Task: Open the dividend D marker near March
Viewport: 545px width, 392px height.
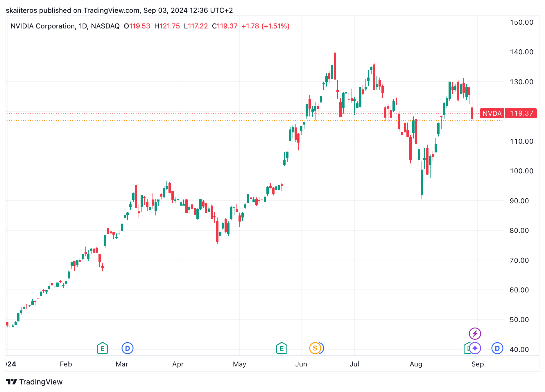Action: (127, 348)
